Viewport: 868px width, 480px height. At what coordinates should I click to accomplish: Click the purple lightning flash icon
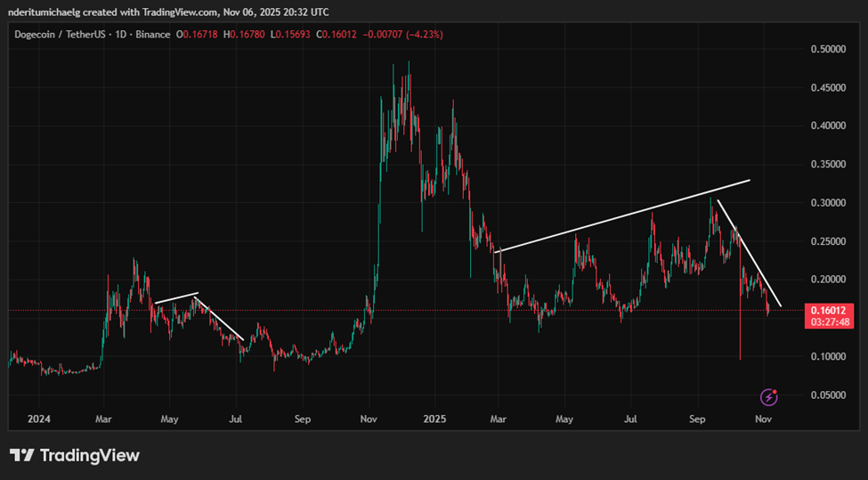click(769, 396)
